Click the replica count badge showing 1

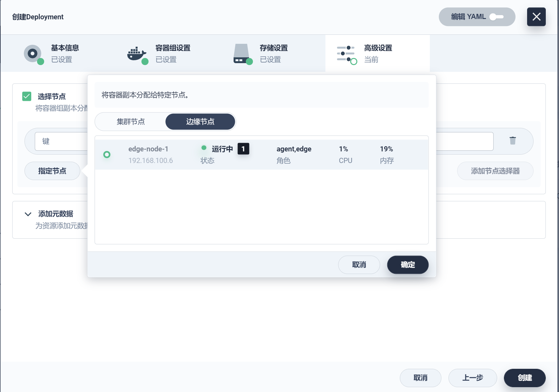coord(244,149)
